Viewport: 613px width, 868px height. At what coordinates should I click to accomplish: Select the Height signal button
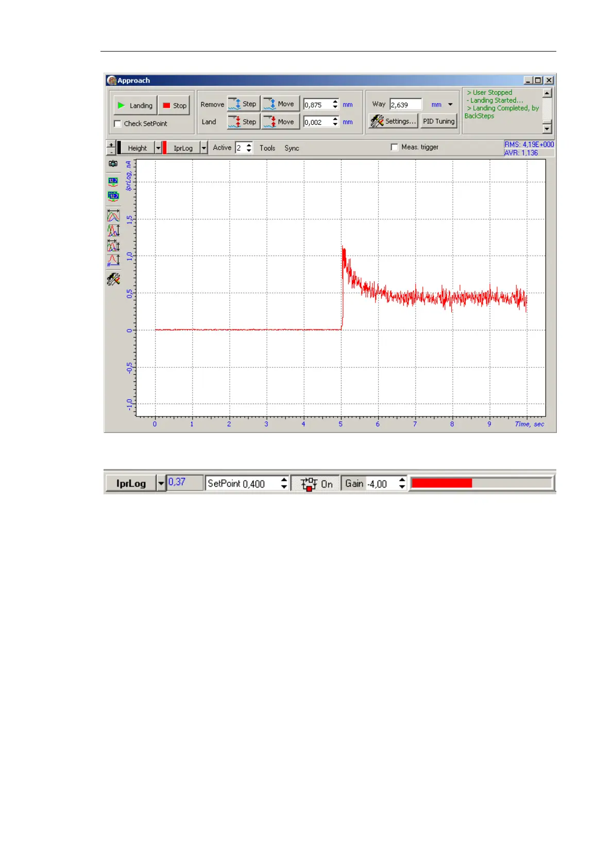click(x=138, y=148)
